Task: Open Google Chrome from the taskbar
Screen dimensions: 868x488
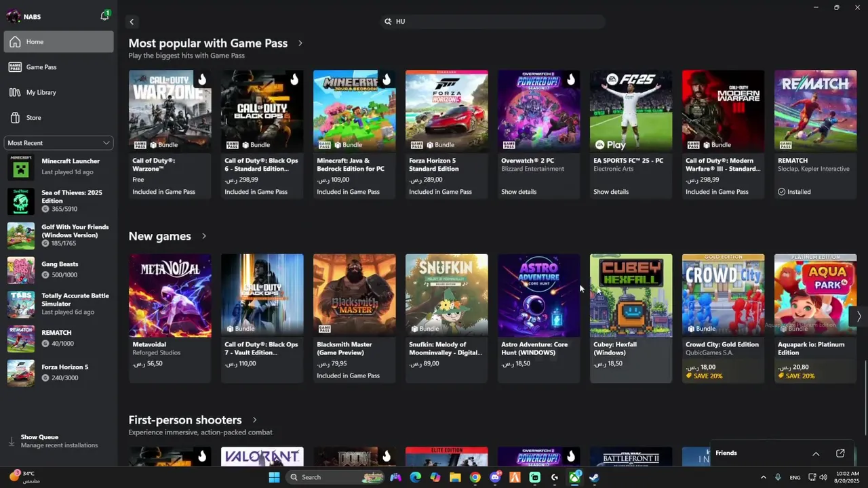Action: [475, 477]
